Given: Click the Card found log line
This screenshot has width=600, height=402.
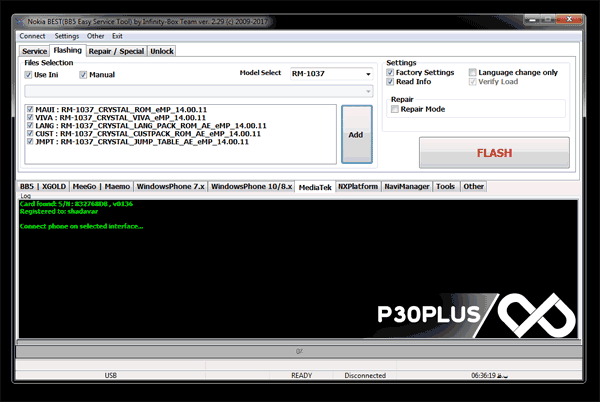Looking at the screenshot, I should [77, 204].
